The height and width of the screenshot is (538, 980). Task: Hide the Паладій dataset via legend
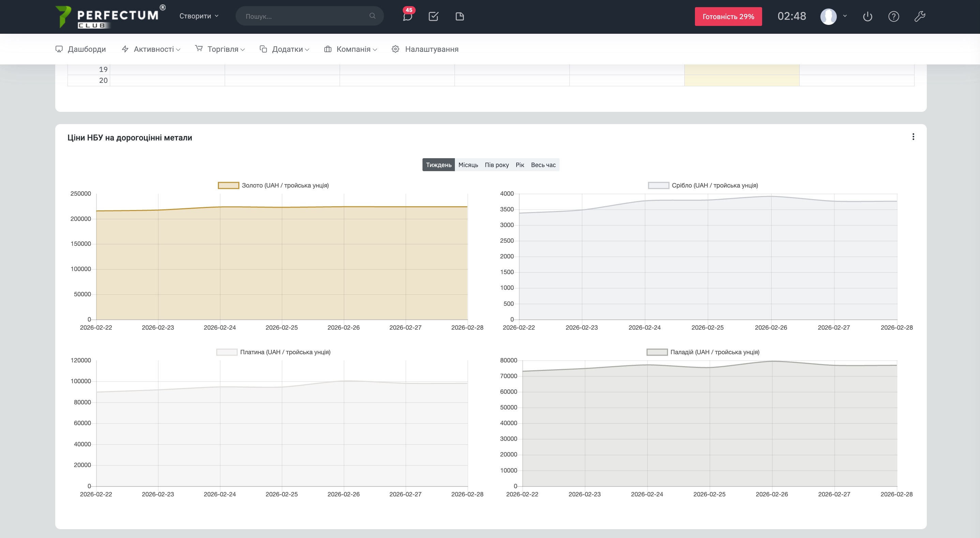657,352
